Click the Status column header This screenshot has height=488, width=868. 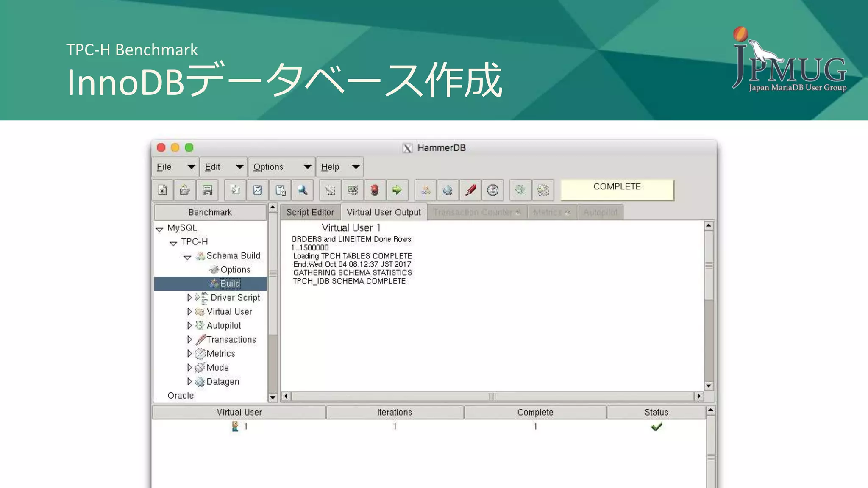[656, 412]
